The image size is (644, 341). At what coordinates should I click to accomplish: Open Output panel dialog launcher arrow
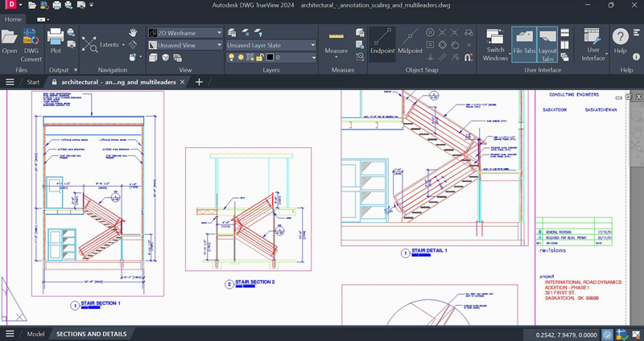75,70
